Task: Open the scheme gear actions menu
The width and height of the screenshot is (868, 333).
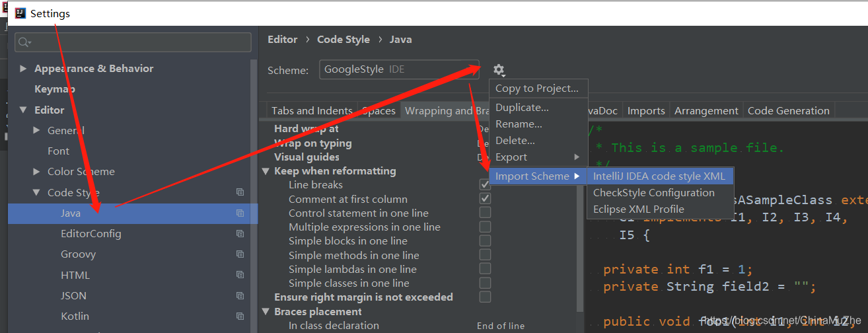Action: click(499, 70)
